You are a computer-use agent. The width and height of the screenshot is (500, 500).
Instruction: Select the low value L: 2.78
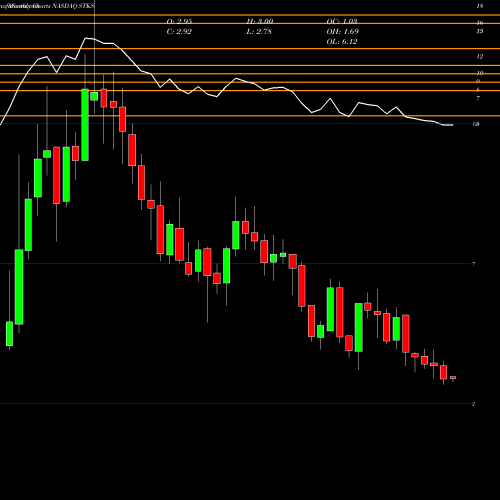pyautogui.click(x=259, y=32)
